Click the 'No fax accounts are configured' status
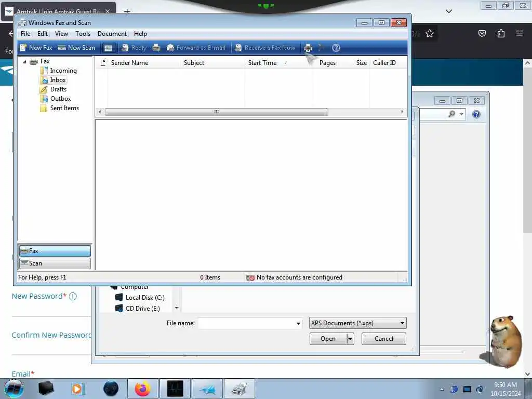This screenshot has height=399, width=532. (294, 277)
